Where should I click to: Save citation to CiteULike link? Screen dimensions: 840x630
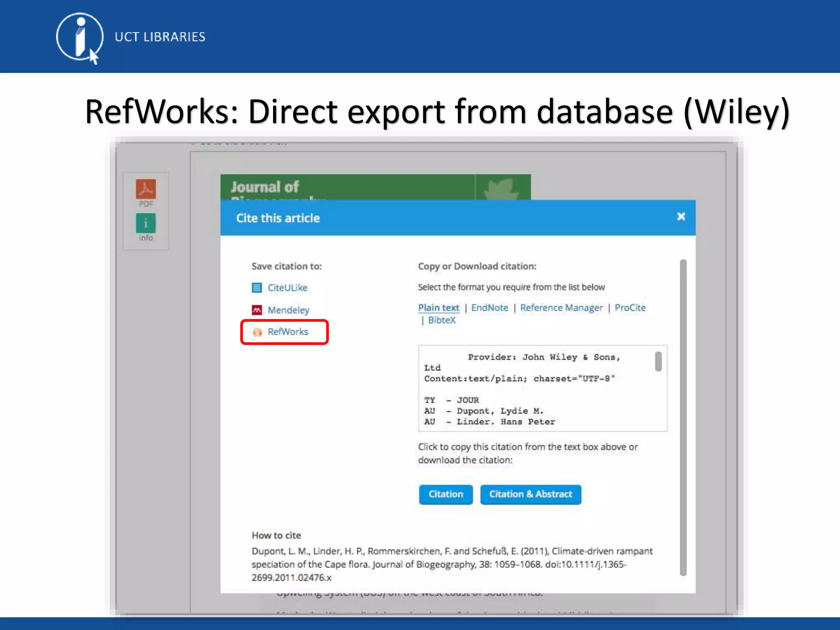(x=288, y=288)
